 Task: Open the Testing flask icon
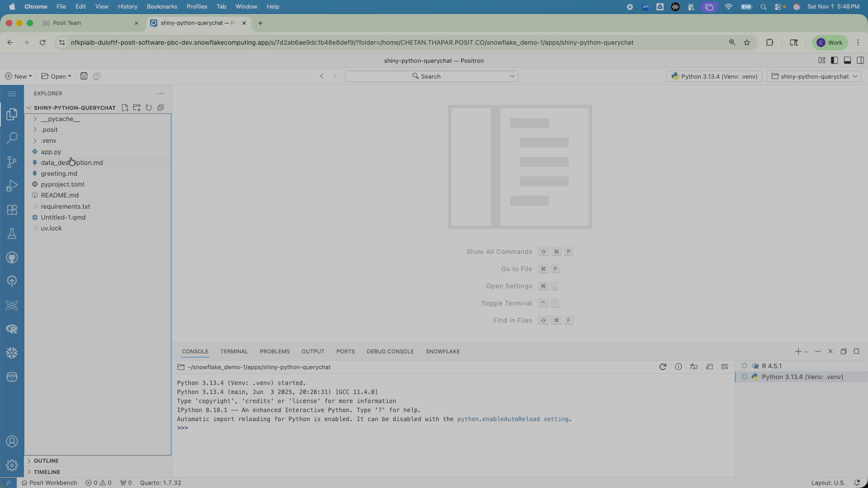[12, 234]
